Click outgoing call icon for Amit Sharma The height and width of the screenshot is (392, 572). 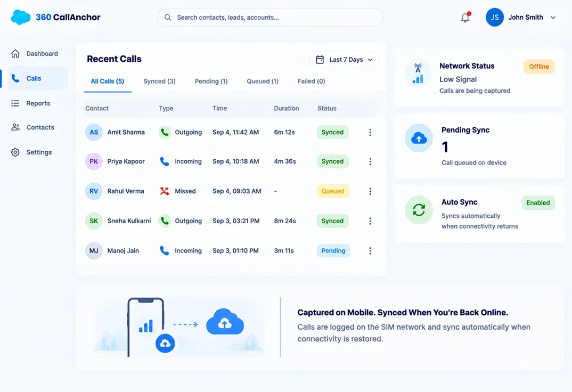[165, 133]
